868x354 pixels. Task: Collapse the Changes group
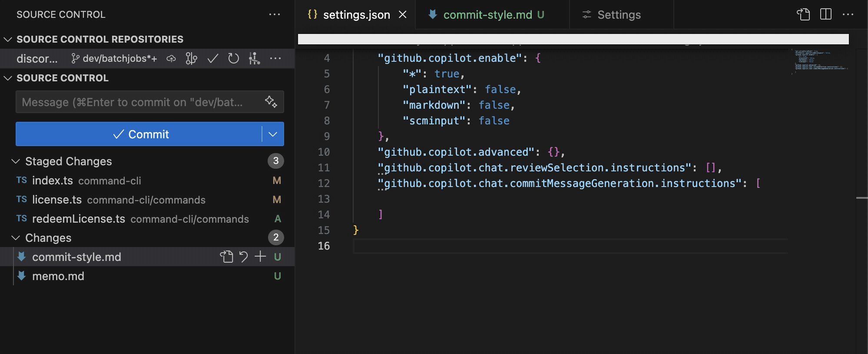tap(16, 238)
